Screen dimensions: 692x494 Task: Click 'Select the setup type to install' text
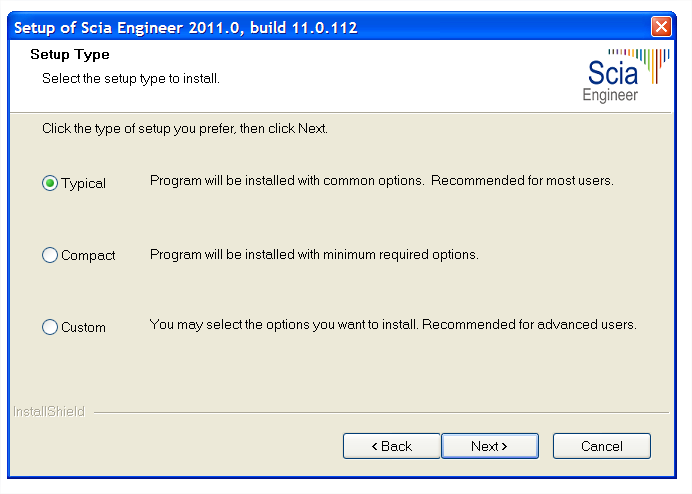(131, 79)
